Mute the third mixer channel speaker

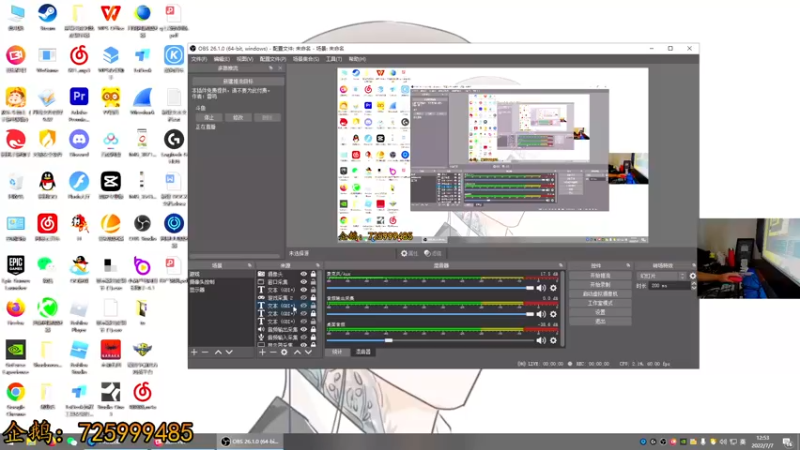coord(541,340)
